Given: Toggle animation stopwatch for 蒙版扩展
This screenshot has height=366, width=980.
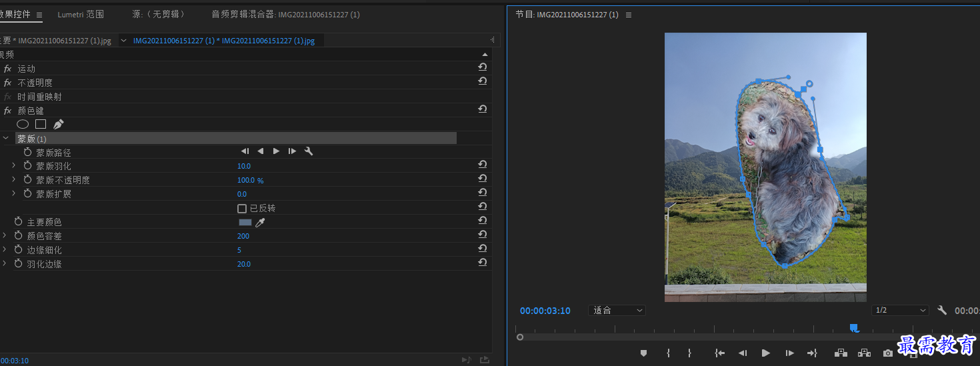Looking at the screenshot, I should point(27,193).
